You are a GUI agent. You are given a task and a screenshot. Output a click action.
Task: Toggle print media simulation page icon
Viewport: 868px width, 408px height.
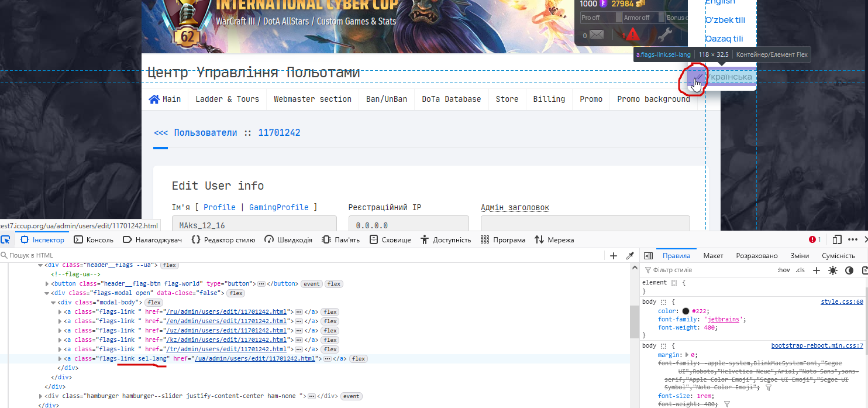865,270
